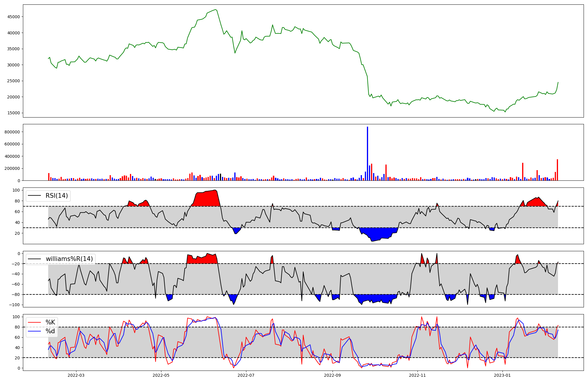Click the 45000 price axis tick label
The height and width of the screenshot is (382, 588).
pyautogui.click(x=14, y=17)
